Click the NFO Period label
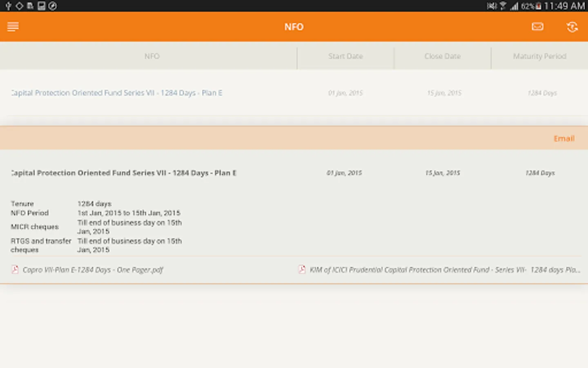This screenshot has height=368, width=588. (x=30, y=213)
